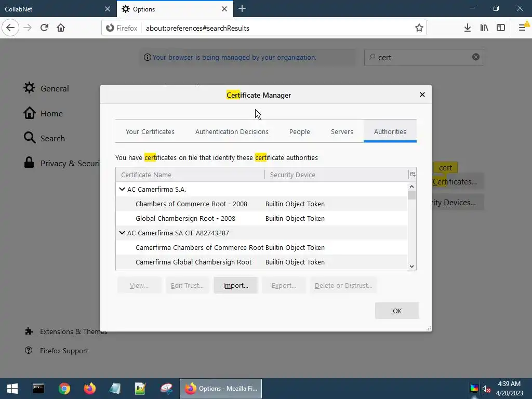The image size is (532, 399).
Task: Reload the current page
Action: pos(44,28)
